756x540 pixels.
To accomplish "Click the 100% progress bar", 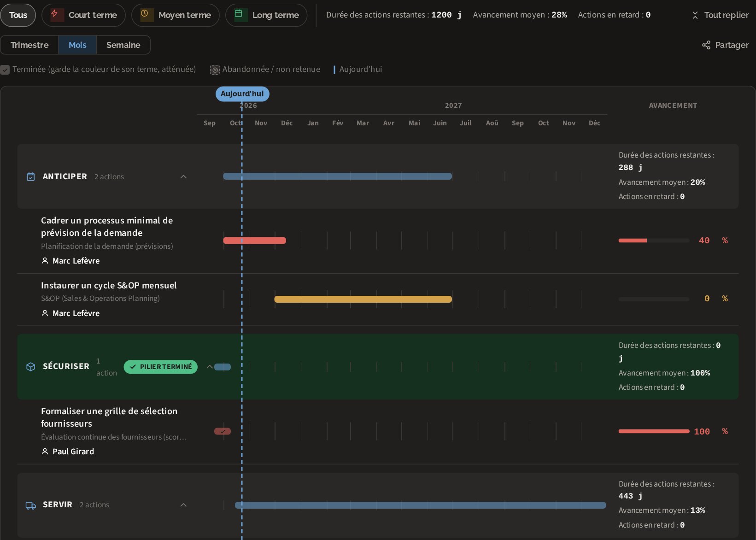I will [654, 432].
